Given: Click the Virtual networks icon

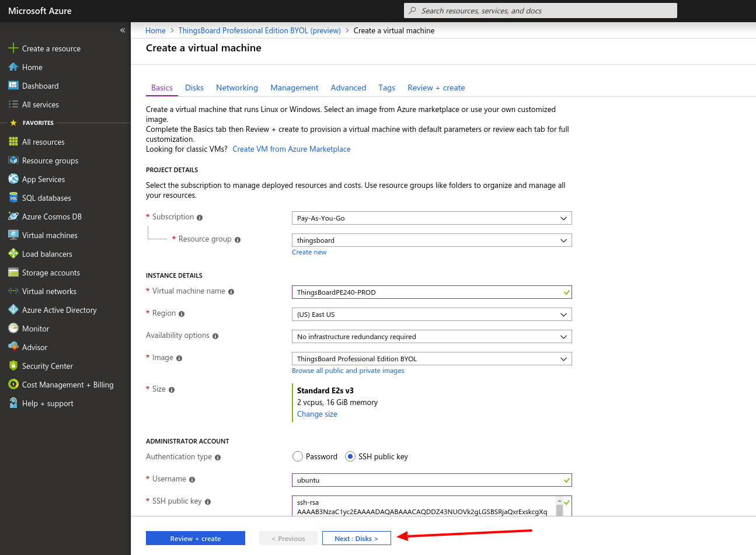Looking at the screenshot, I should [13, 291].
